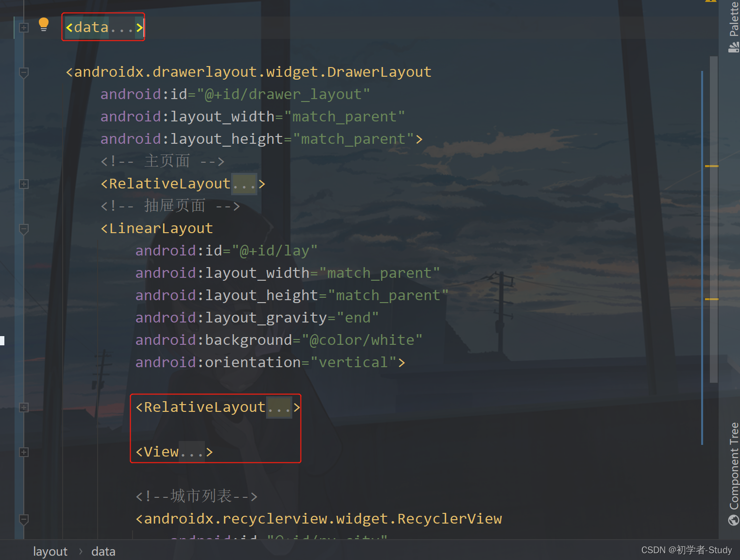Expand the folded View tag gutter marker
740x560 pixels.
pos(24,452)
